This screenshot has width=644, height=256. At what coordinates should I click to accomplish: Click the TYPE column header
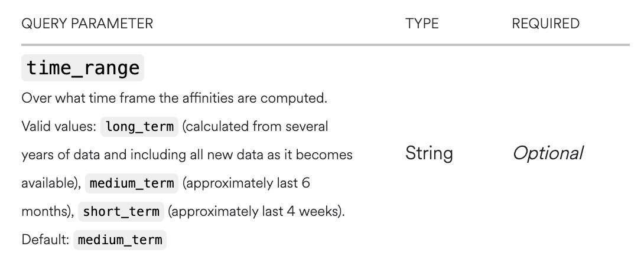point(422,24)
